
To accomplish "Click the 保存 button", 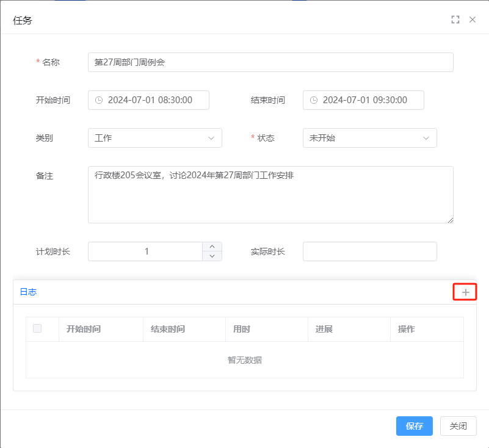I will (x=414, y=426).
